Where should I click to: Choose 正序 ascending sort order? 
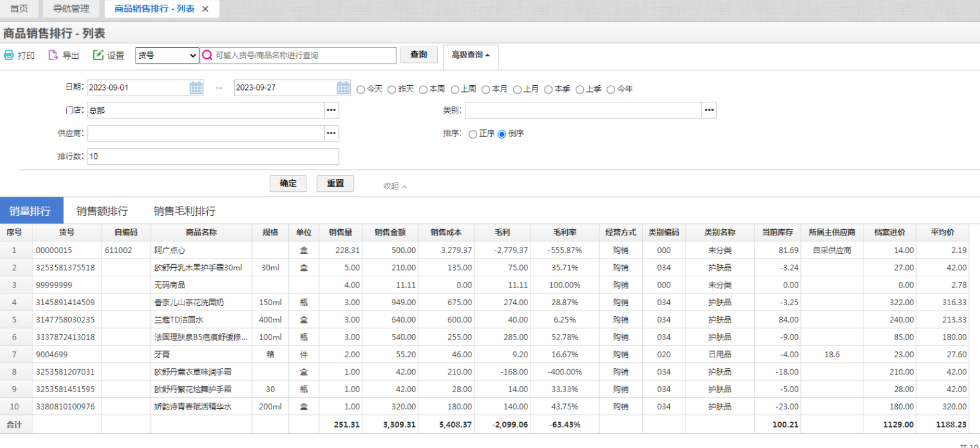pos(473,134)
